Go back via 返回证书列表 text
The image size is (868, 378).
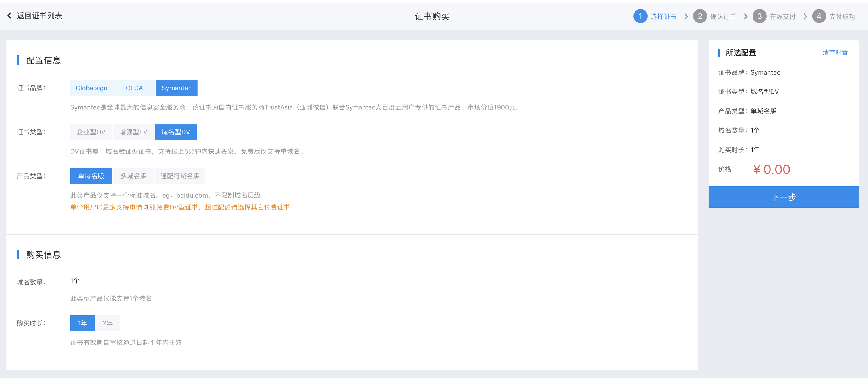(x=39, y=16)
